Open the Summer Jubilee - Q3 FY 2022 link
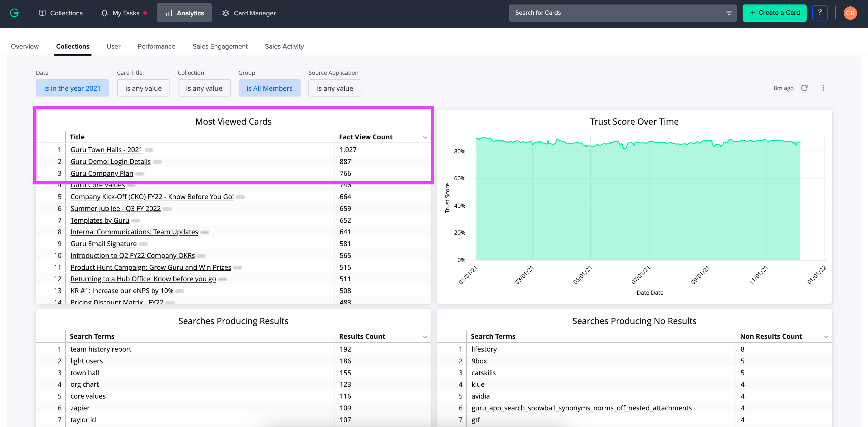This screenshot has width=868, height=427. point(115,208)
